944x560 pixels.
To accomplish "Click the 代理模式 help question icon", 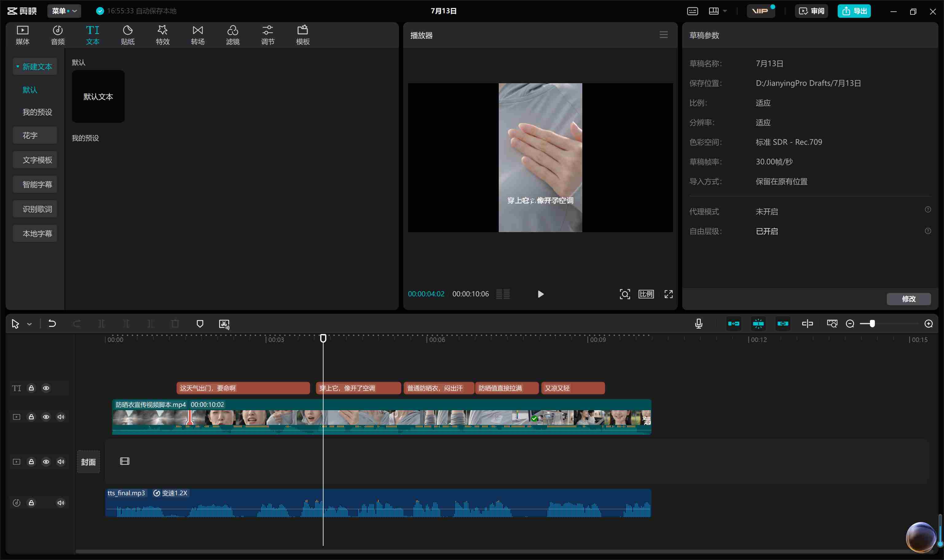I will (x=927, y=209).
